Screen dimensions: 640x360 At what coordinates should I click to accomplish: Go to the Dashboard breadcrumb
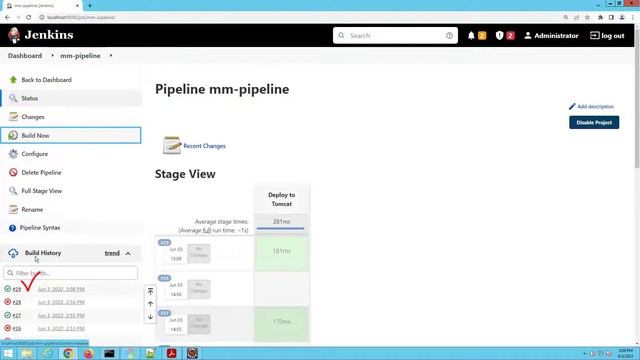pyautogui.click(x=25, y=56)
